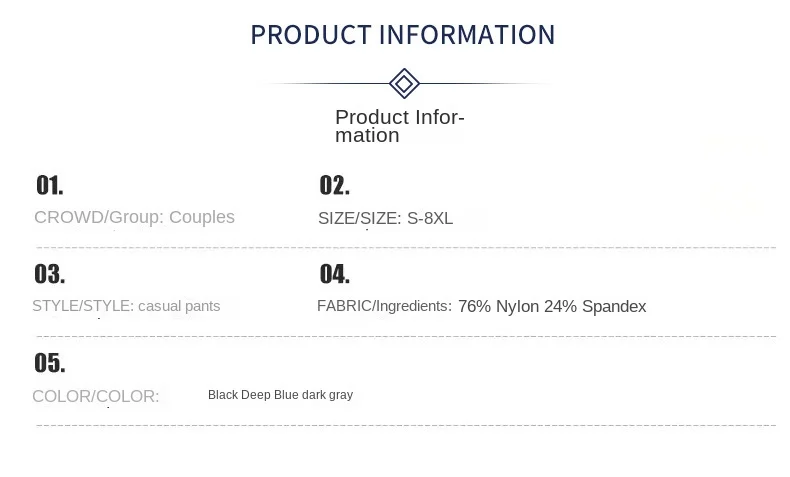Select the Product Information subtitle text
The image size is (790, 477).
[x=399, y=127]
